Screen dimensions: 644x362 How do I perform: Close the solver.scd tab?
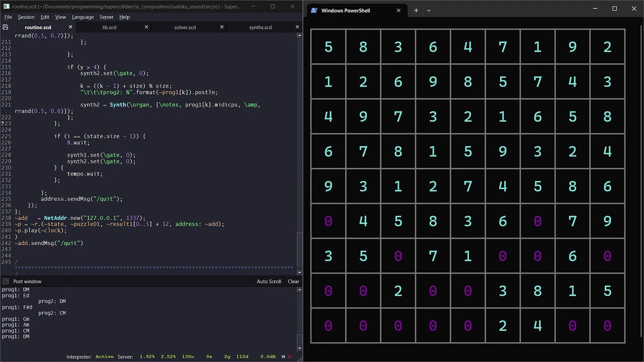[222, 27]
